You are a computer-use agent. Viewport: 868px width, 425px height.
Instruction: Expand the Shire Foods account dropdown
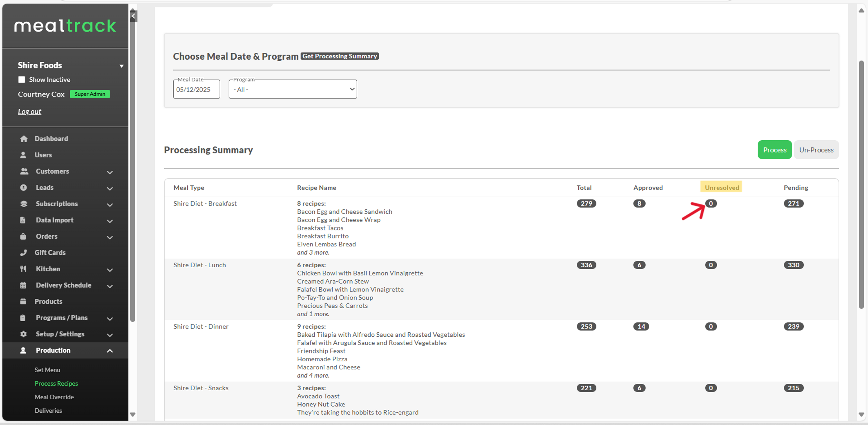pyautogui.click(x=122, y=66)
